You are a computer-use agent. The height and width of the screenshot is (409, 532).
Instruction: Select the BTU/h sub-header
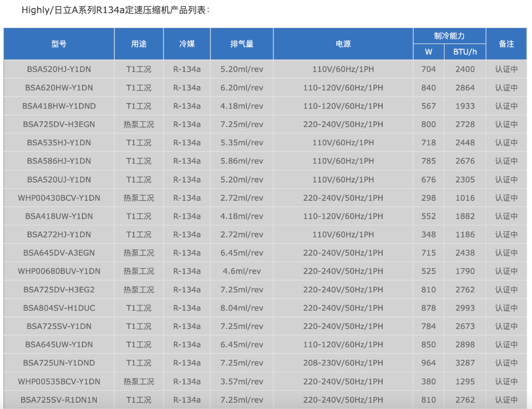click(x=465, y=52)
